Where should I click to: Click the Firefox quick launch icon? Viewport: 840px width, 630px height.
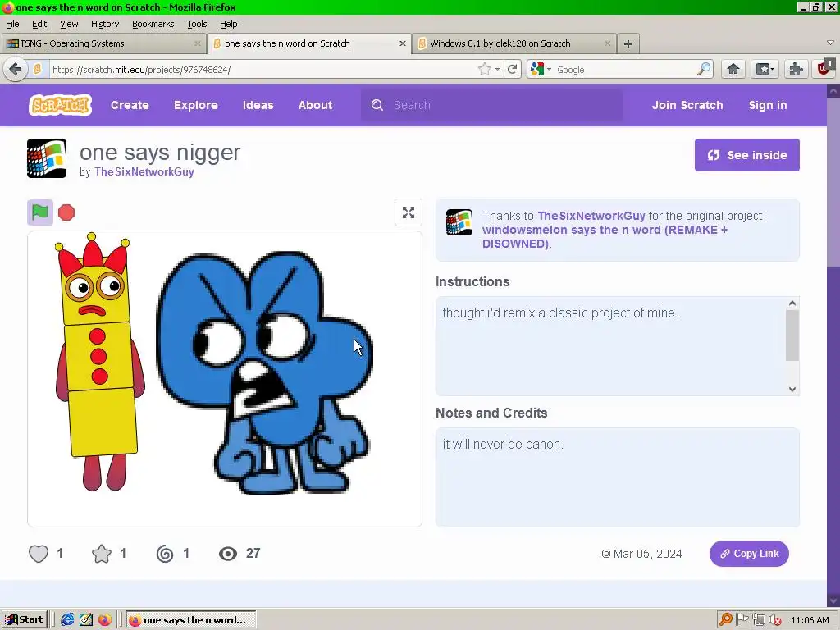click(x=104, y=620)
